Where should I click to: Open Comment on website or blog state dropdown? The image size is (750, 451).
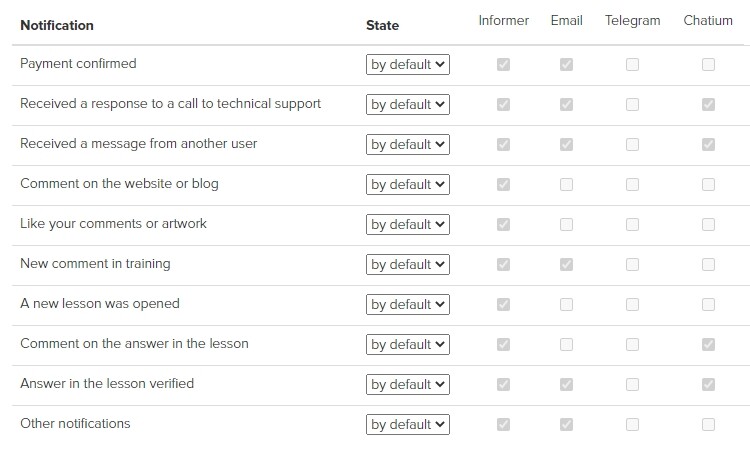click(x=408, y=185)
